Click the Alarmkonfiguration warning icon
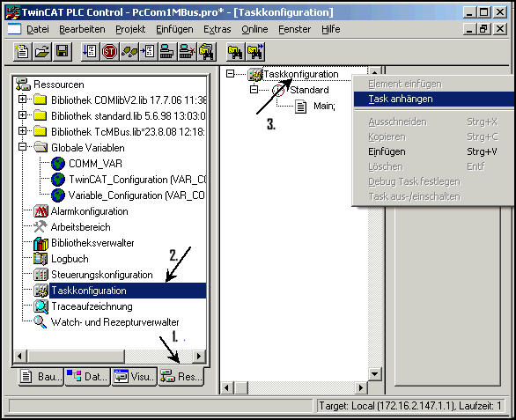Image resolution: width=516 pixels, height=420 pixels. [41, 211]
